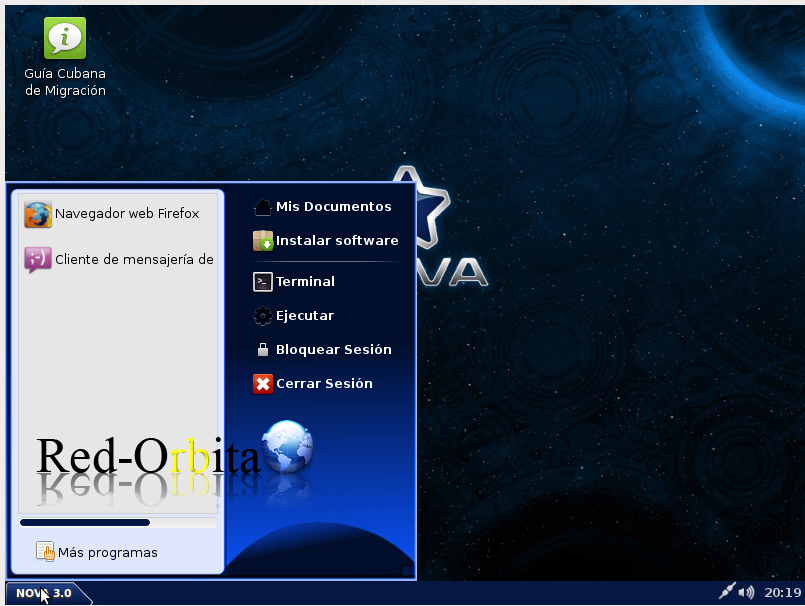Image resolution: width=805 pixels, height=606 pixels.
Task: Click the volume speaker tray icon
Action: click(x=746, y=592)
